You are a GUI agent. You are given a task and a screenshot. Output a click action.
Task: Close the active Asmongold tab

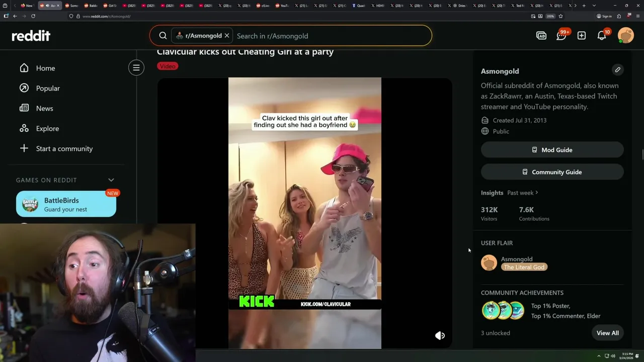coord(58,6)
